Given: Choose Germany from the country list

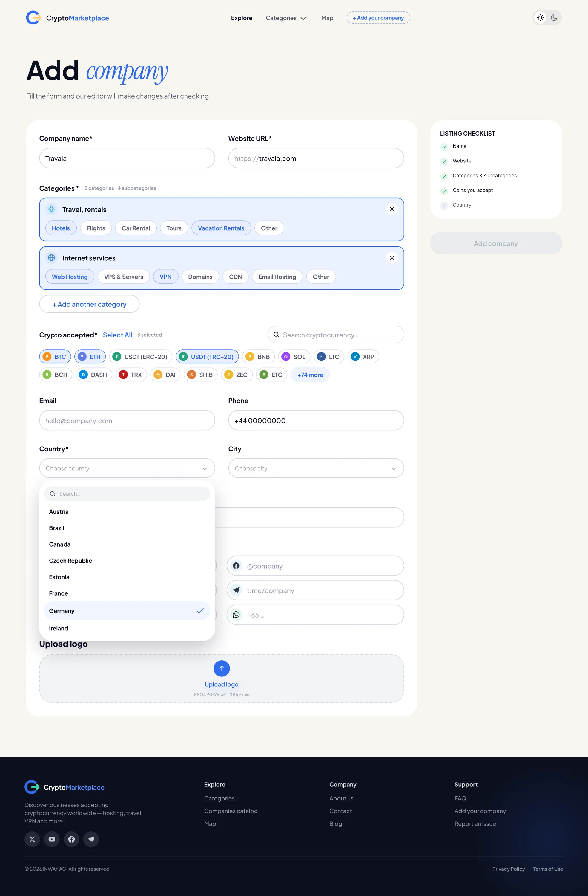Looking at the screenshot, I should point(127,610).
